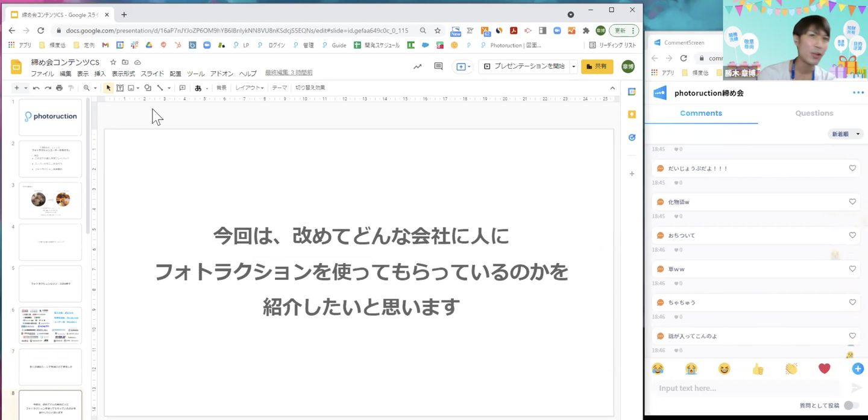The height and width of the screenshot is (420, 868).
Task: Send the red heart reaction
Action: pos(824,369)
